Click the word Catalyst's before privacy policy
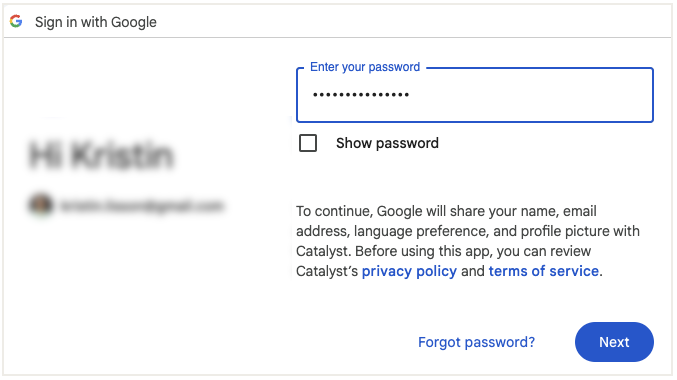This screenshot has height=380, width=677. (x=327, y=271)
